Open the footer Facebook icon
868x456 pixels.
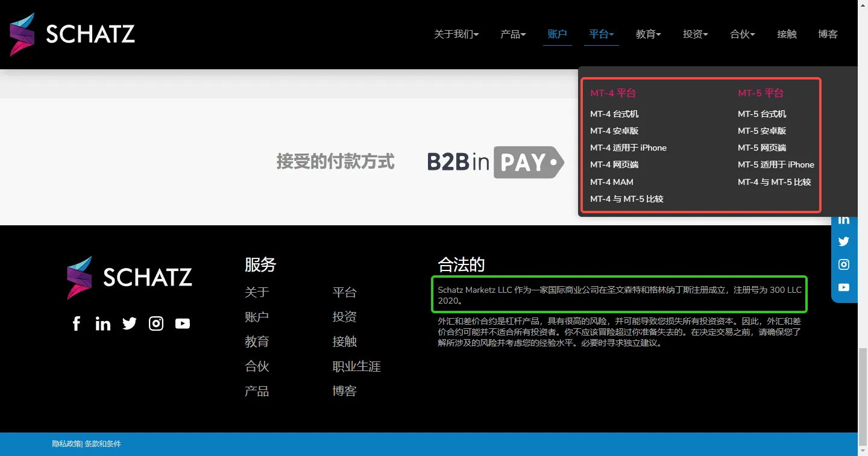tap(77, 323)
